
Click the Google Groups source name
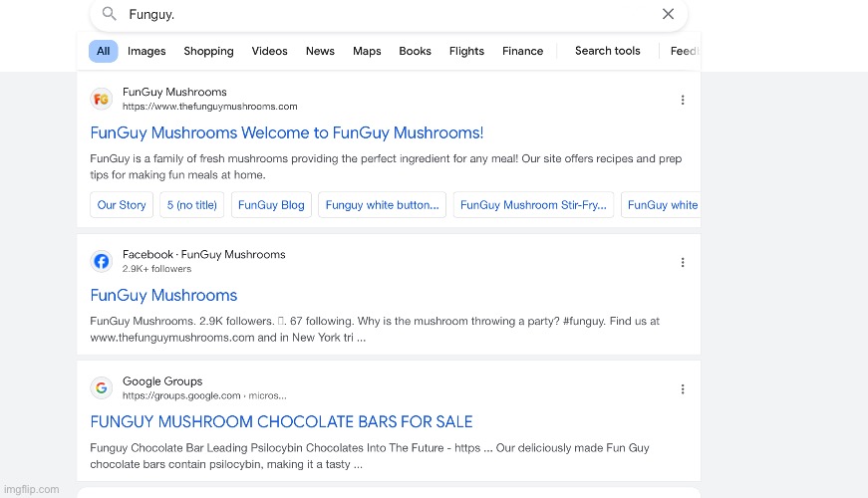(x=162, y=381)
